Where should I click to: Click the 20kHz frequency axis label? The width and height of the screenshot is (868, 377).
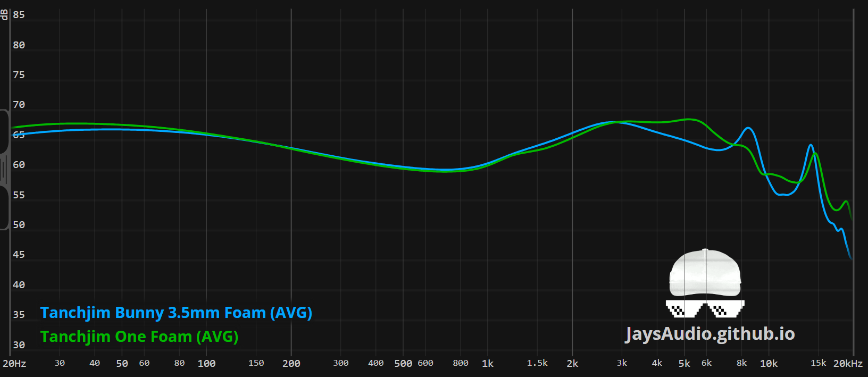tap(848, 364)
